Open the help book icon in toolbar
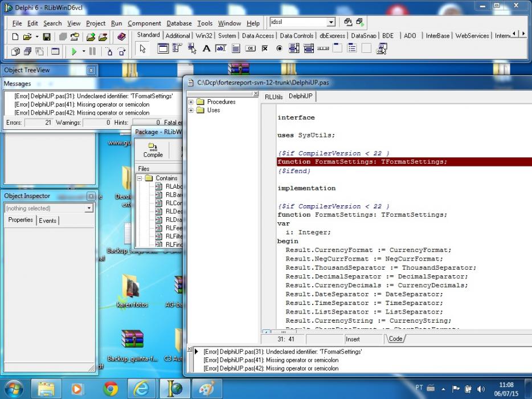532x399 pixels. click(121, 36)
